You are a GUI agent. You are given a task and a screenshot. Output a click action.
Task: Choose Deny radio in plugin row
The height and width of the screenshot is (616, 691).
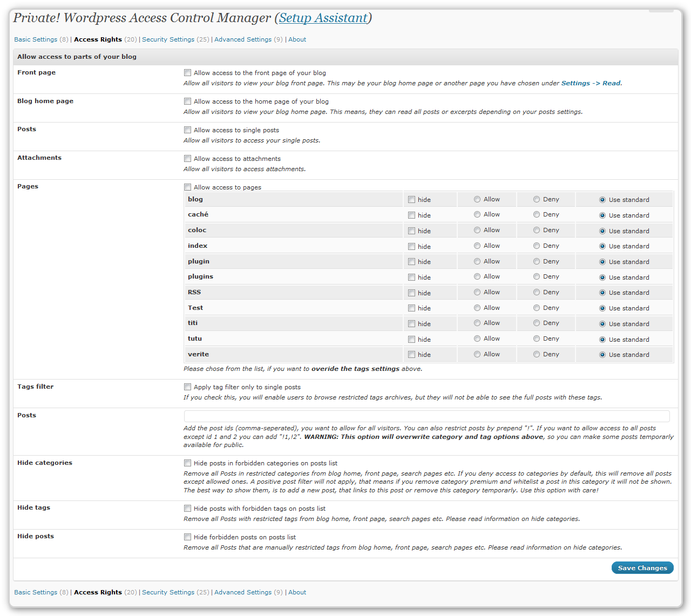coord(537,261)
